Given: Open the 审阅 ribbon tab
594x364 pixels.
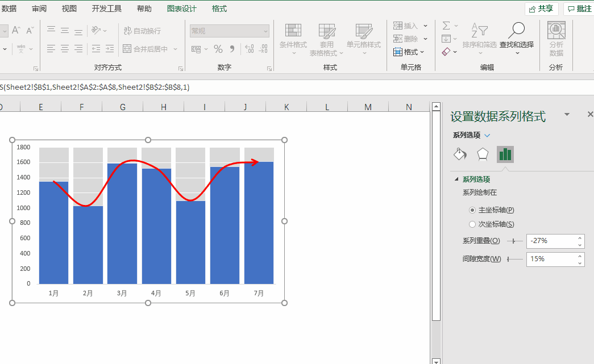Looking at the screenshot, I should pos(39,9).
